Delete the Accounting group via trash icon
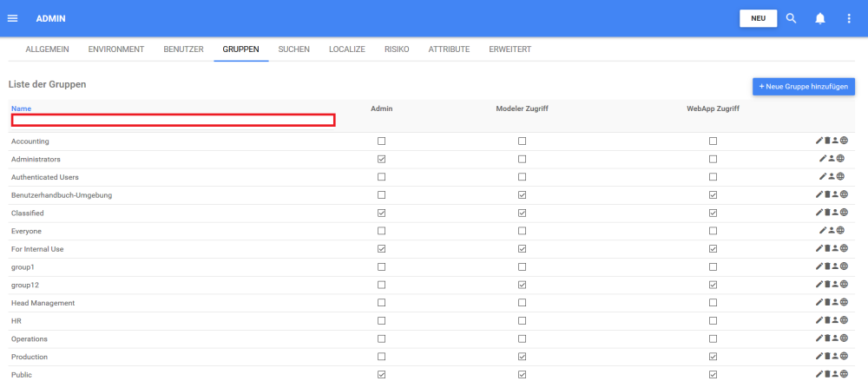 tap(827, 141)
